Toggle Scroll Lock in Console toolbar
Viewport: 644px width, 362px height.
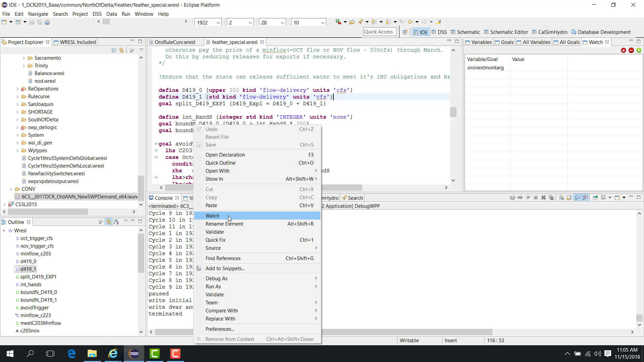(569, 197)
